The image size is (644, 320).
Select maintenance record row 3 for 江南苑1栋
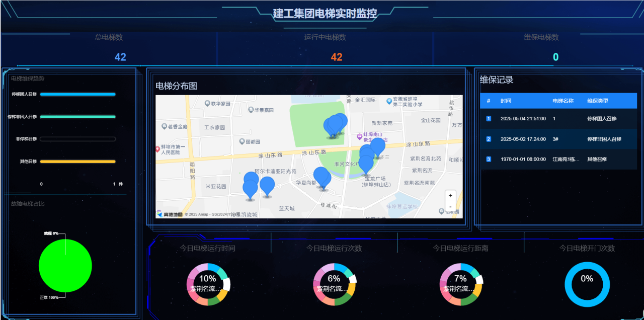[x=558, y=159]
